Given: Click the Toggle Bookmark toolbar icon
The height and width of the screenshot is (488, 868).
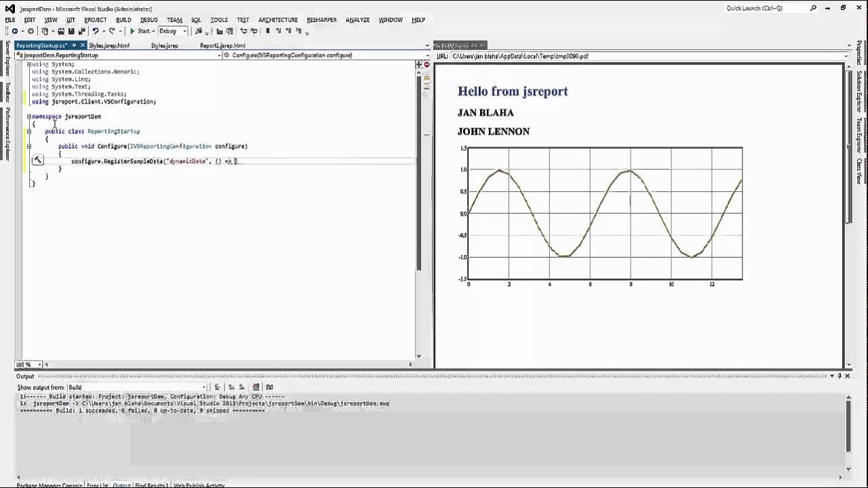Looking at the screenshot, I should click(x=268, y=31).
